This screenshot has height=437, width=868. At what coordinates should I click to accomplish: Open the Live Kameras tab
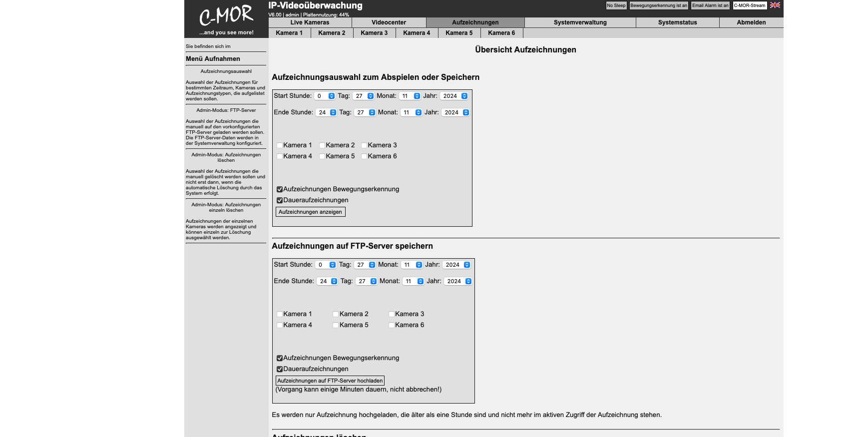tap(310, 22)
